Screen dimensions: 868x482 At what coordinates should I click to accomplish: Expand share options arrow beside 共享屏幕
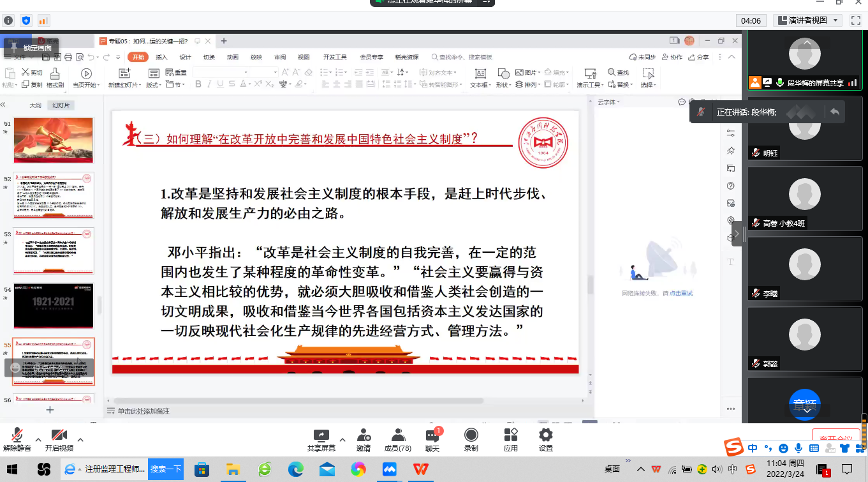pyautogui.click(x=342, y=439)
